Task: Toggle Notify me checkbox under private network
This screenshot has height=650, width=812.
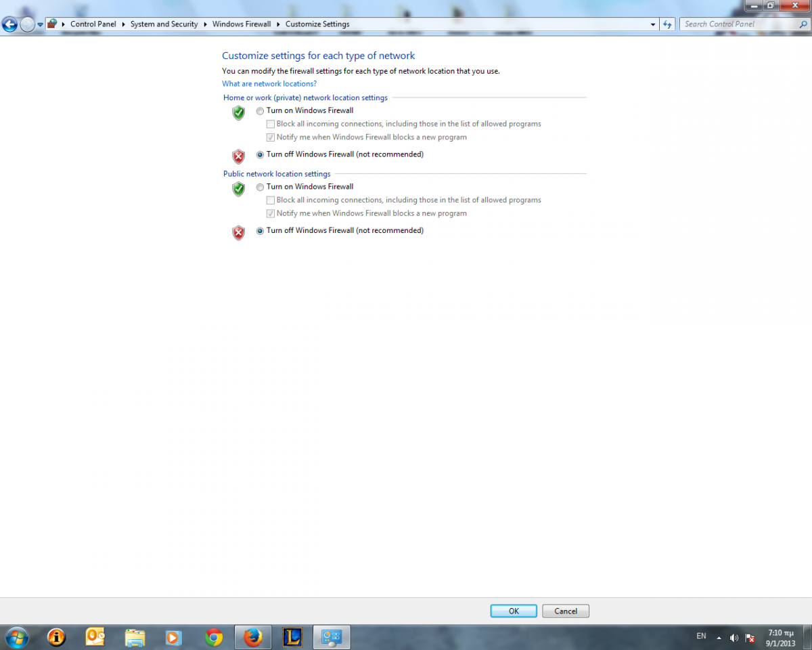Action: (x=271, y=137)
